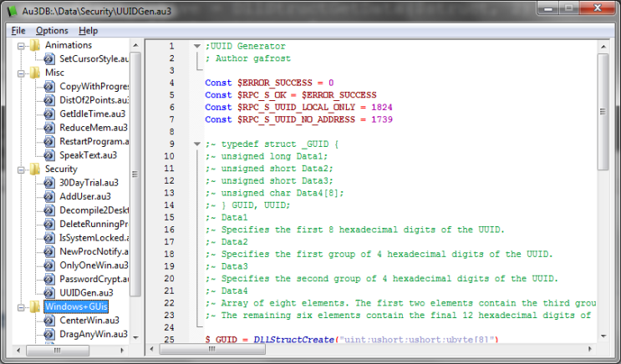The width and height of the screenshot is (621, 364).
Task: Click the tree panel scroll up arrow
Action: [135, 45]
